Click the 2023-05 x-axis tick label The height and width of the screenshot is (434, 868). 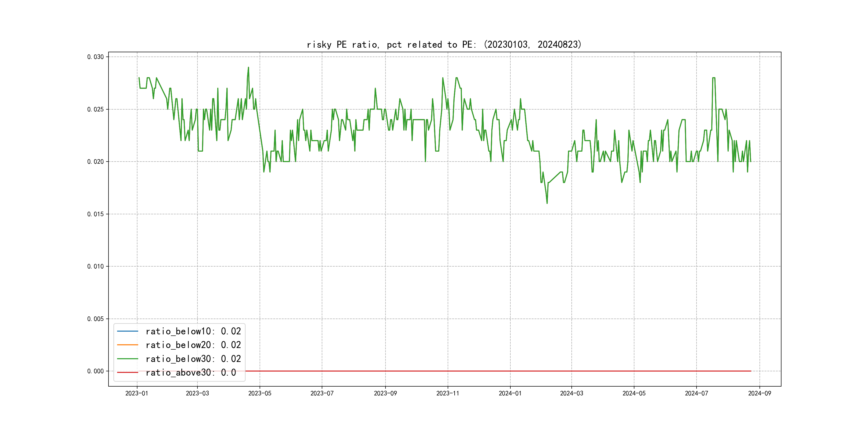coord(259,394)
